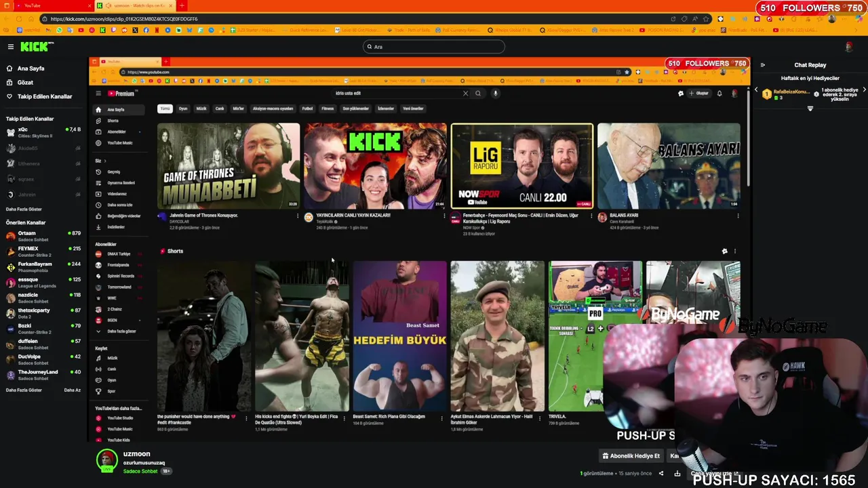
Task: Open the Netflix bookmark icon
Action: tap(157, 30)
